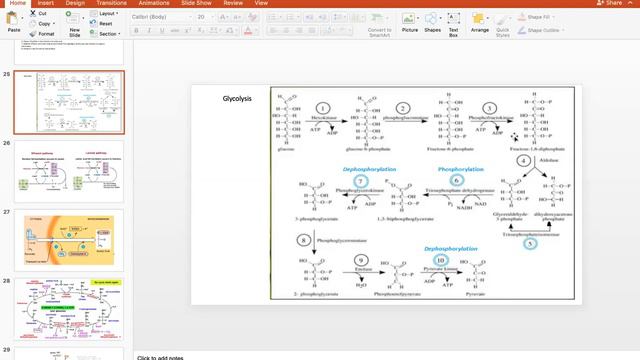Open the Design tab

(75, 3)
